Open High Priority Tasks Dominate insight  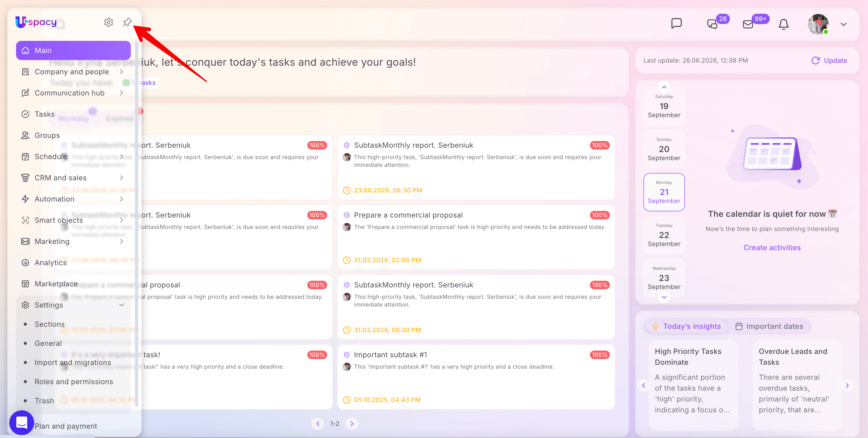coord(693,385)
